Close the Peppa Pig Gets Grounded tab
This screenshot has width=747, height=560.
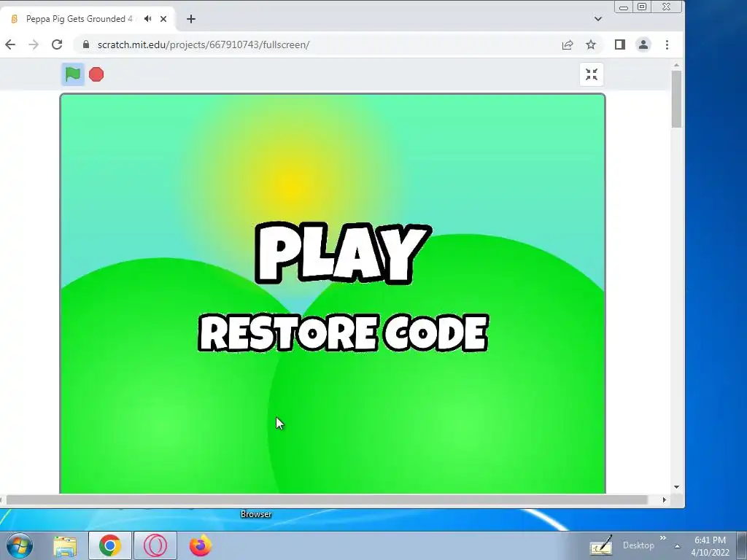[x=163, y=19]
